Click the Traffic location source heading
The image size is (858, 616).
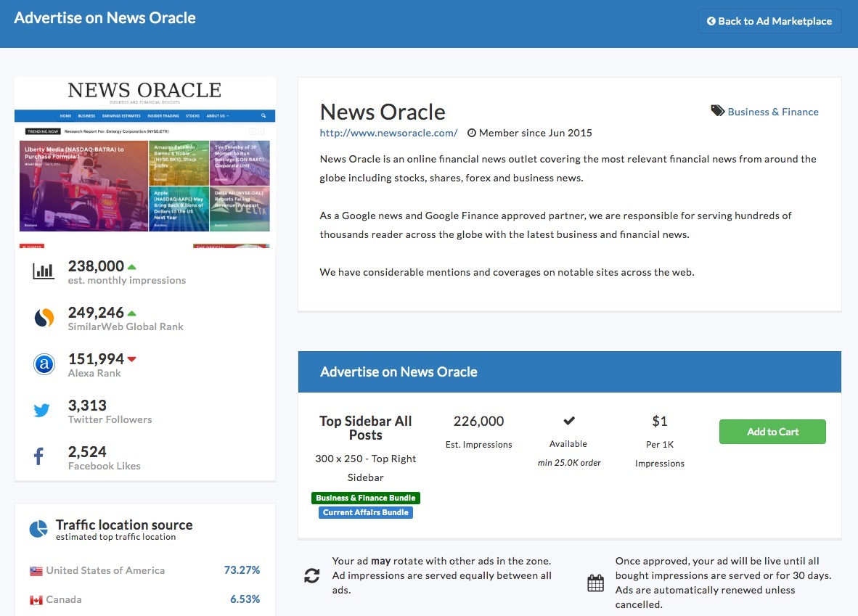click(x=124, y=525)
